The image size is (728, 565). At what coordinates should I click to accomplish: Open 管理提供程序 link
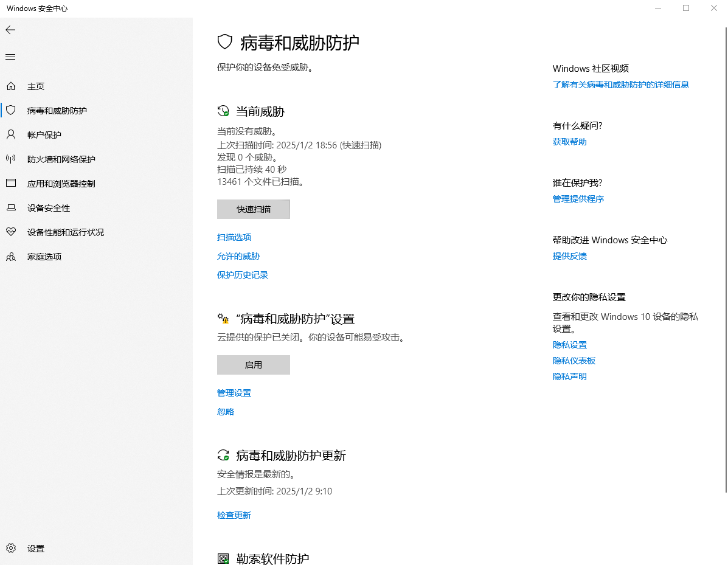click(x=578, y=199)
